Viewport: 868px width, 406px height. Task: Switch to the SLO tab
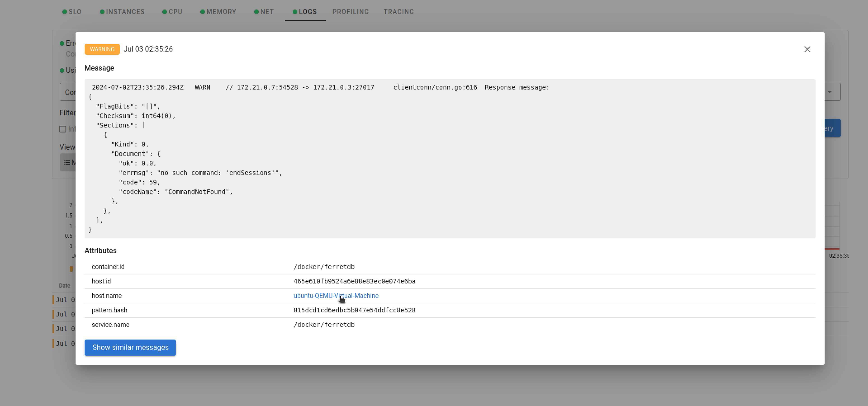(x=75, y=12)
